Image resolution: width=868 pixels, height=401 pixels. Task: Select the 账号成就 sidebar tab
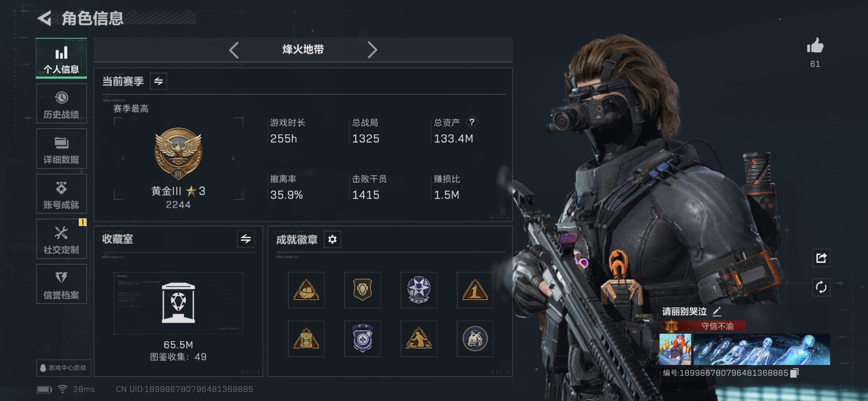[61, 194]
